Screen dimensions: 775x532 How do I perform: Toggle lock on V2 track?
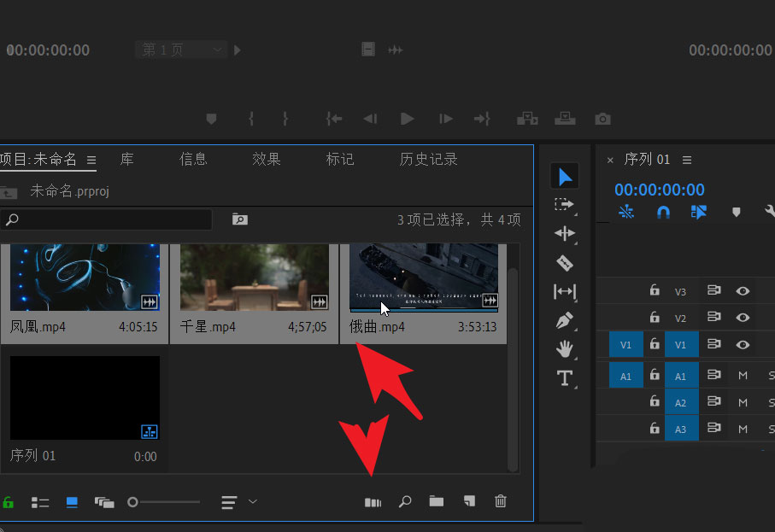click(655, 318)
